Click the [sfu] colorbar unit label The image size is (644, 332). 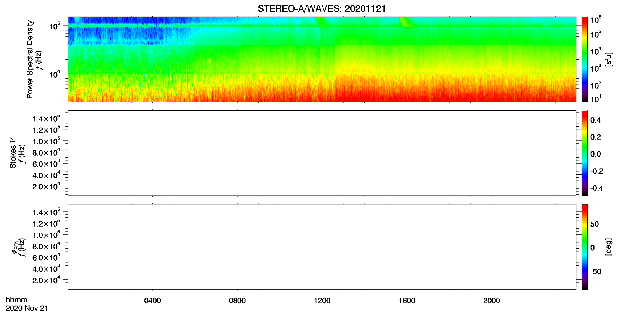(x=609, y=59)
